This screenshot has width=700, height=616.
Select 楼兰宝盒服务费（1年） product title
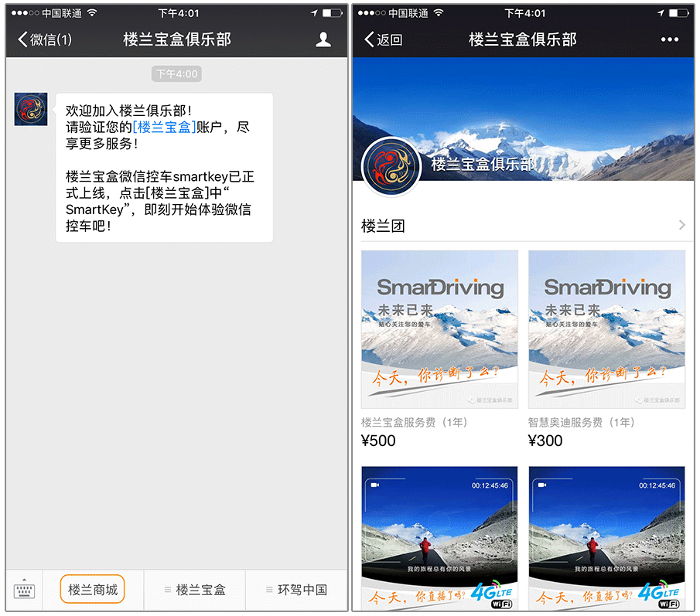[x=415, y=422]
